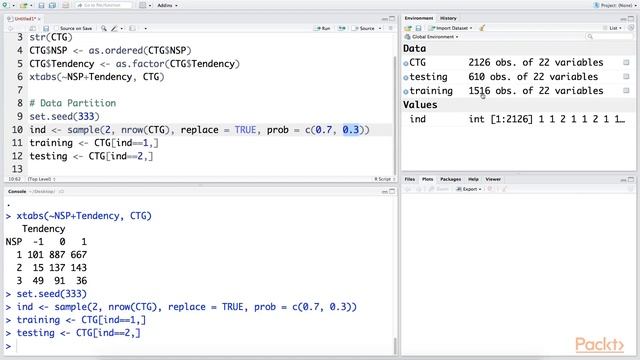Source the script with Source button
This screenshot has width=640, height=360.
pos(363,28)
